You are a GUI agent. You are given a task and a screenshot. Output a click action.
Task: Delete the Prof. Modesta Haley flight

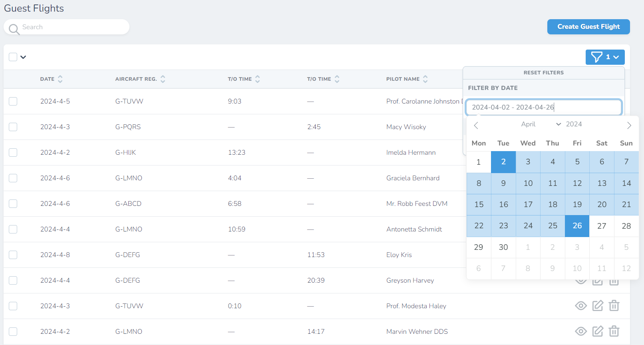click(x=614, y=306)
